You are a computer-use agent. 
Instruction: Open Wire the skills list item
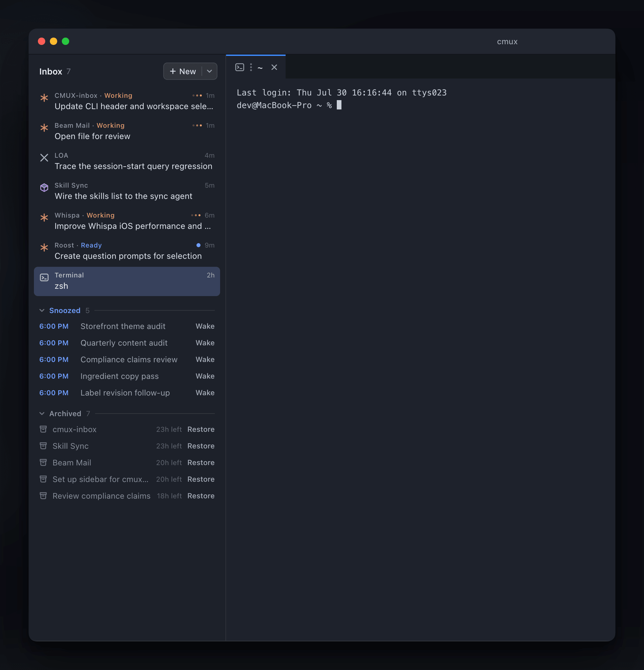pos(127,191)
